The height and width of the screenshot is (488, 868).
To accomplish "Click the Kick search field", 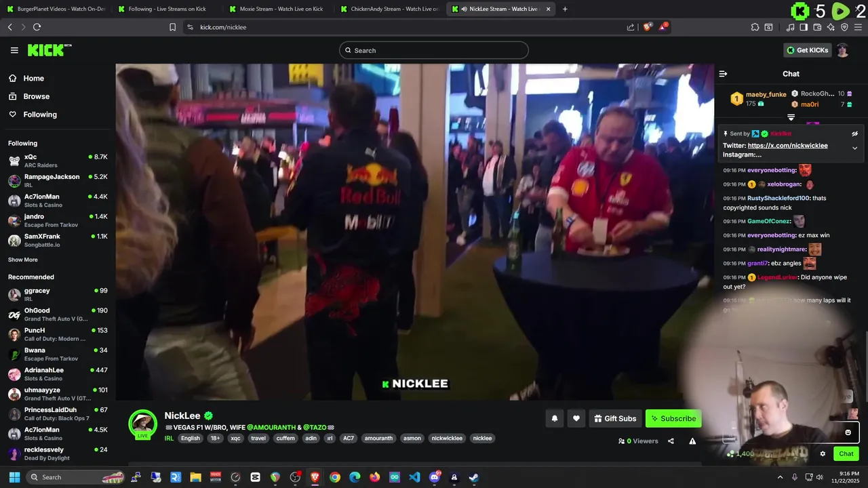I will 434,50.
